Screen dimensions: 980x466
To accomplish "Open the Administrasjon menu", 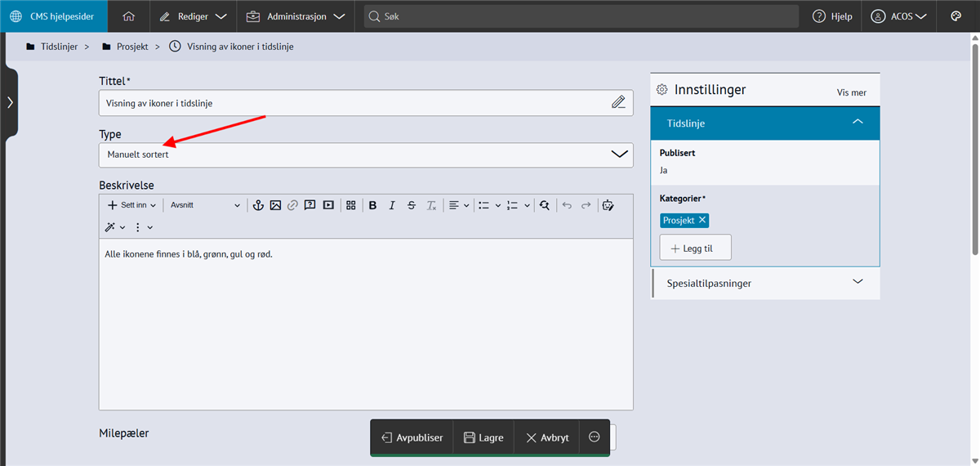I will (x=295, y=16).
